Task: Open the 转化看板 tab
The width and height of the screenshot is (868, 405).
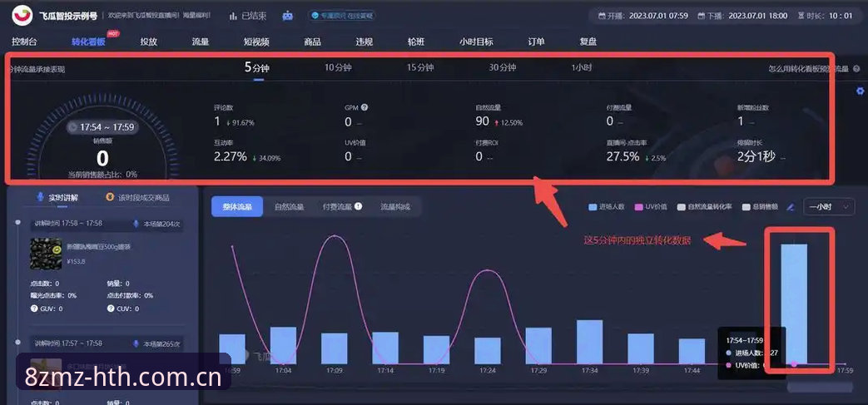Action: [88, 42]
